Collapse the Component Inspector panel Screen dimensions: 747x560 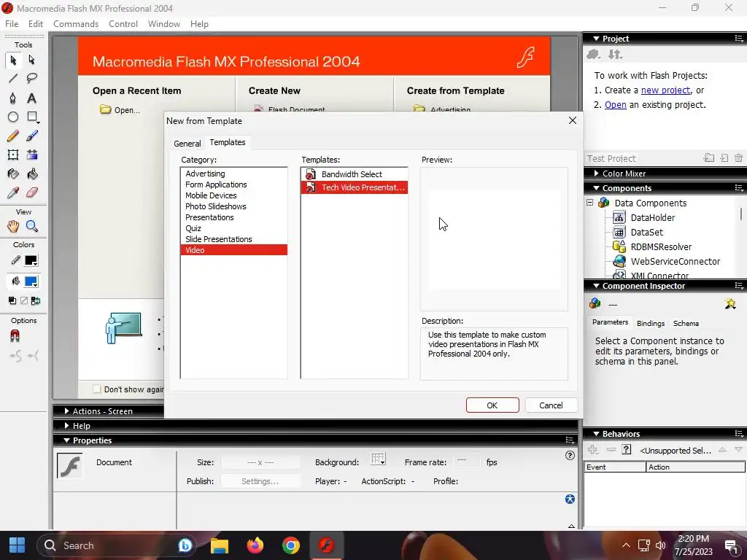596,286
